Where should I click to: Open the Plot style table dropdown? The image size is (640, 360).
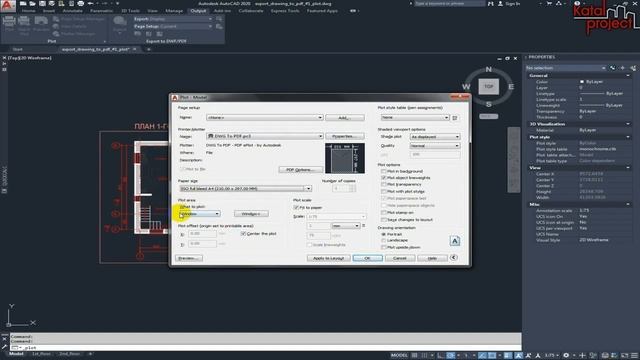point(415,118)
